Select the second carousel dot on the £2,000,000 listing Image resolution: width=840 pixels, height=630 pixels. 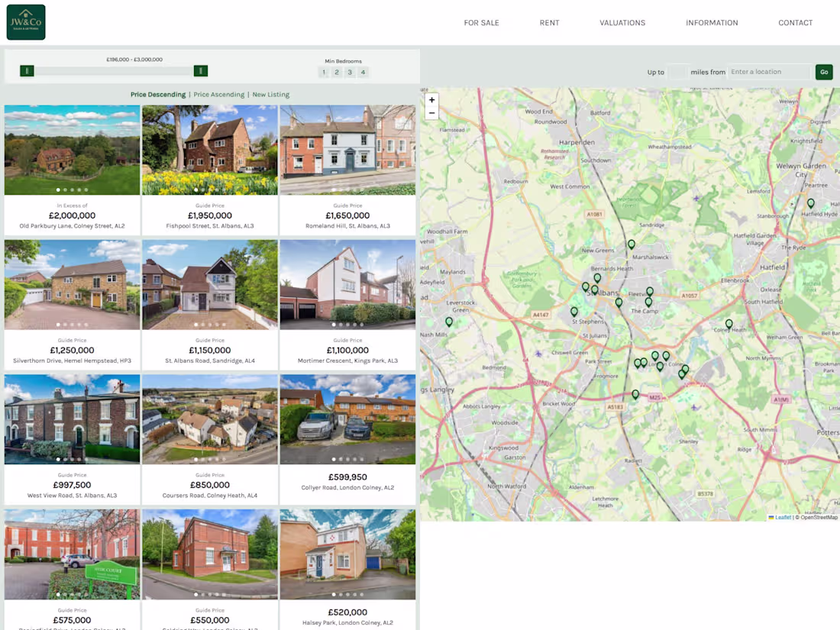point(65,189)
